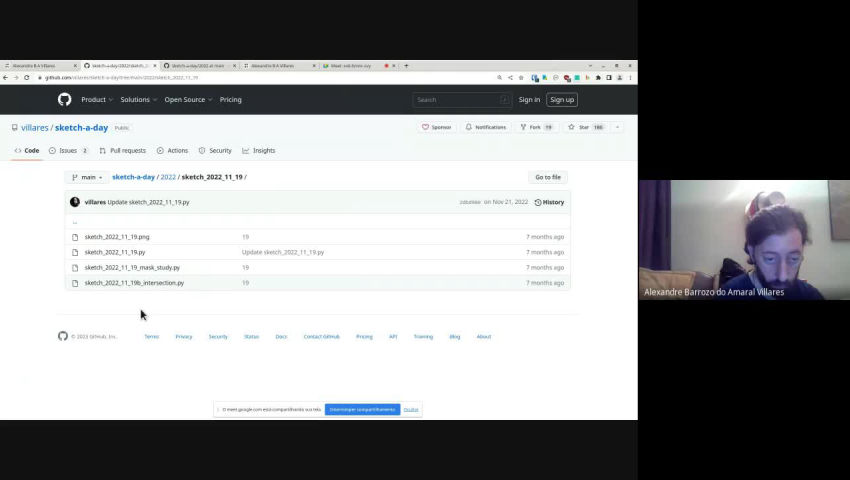
Task: Open the Issues repository tab
Action: pyautogui.click(x=68, y=151)
